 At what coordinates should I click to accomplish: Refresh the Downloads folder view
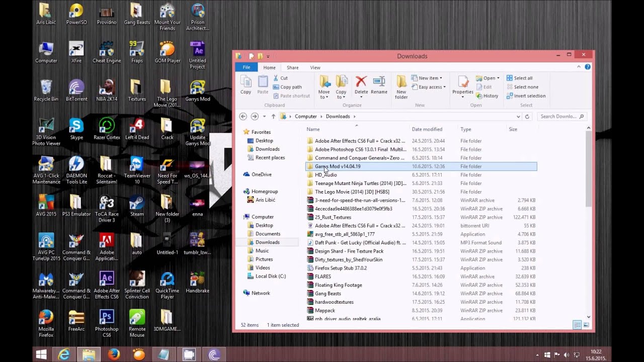(527, 116)
